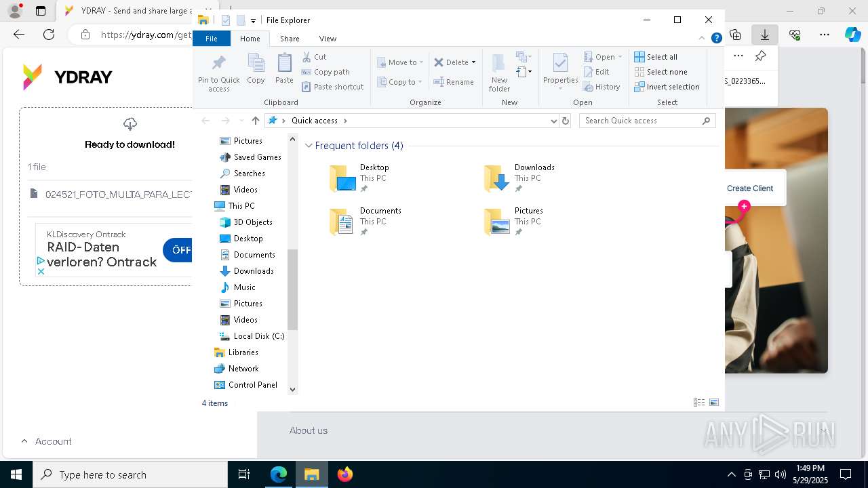This screenshot has height=488, width=868.
Task: Refresh the YDRAY page in Edge
Action: (49, 35)
